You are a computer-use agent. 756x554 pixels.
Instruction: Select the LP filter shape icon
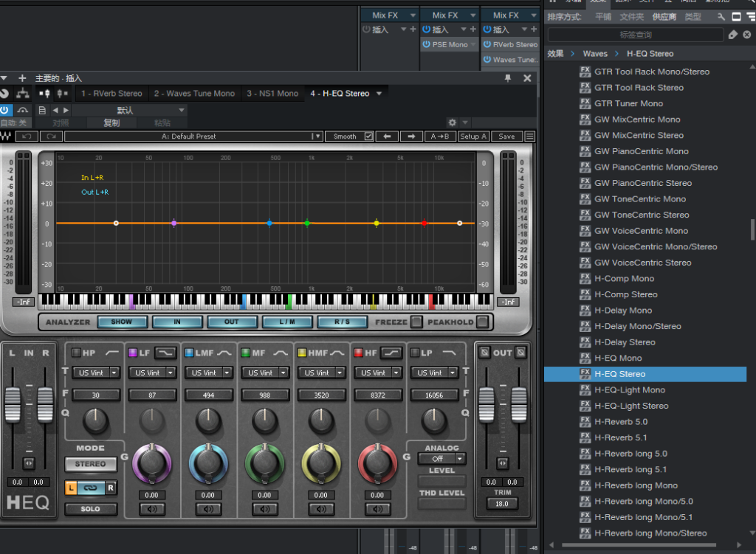pyautogui.click(x=449, y=353)
